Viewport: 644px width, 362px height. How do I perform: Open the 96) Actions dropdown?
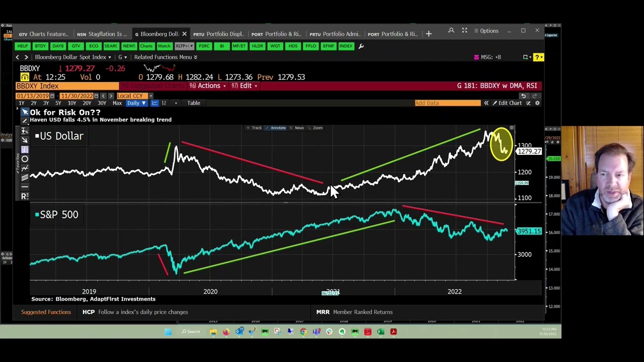[207, 86]
